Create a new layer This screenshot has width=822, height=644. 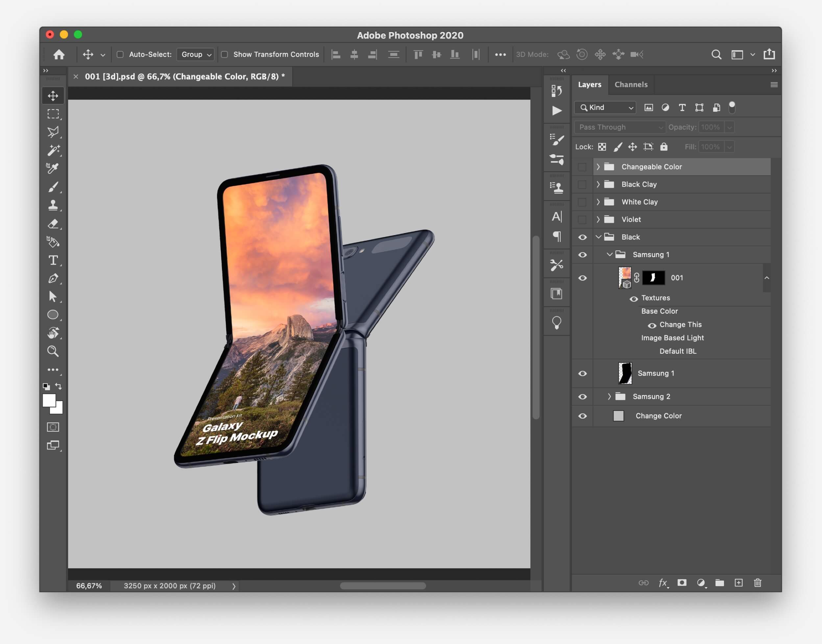coord(739,583)
